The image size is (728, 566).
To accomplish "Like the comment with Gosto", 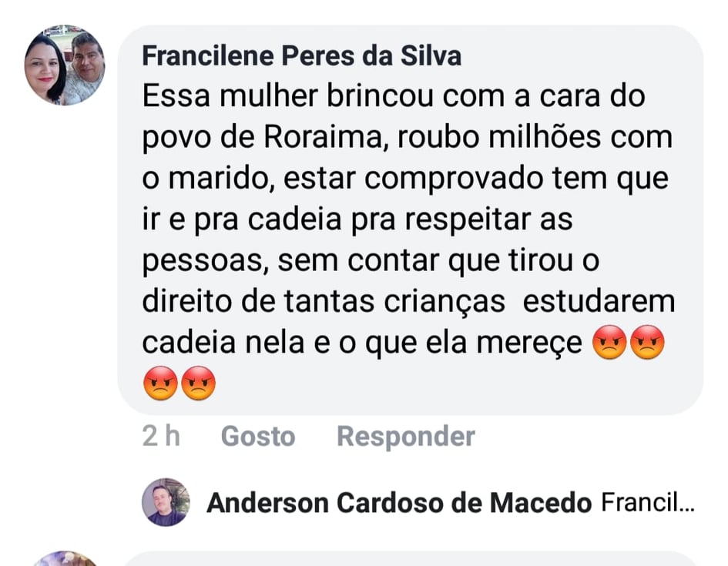I will 257,437.
